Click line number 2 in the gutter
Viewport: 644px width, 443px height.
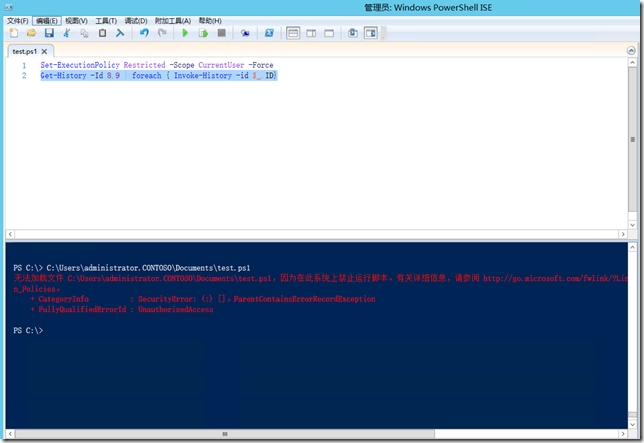pos(24,76)
